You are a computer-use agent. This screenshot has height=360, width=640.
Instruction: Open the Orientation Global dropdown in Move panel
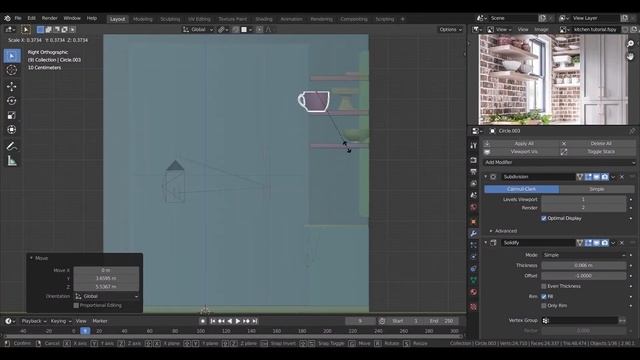pos(106,296)
